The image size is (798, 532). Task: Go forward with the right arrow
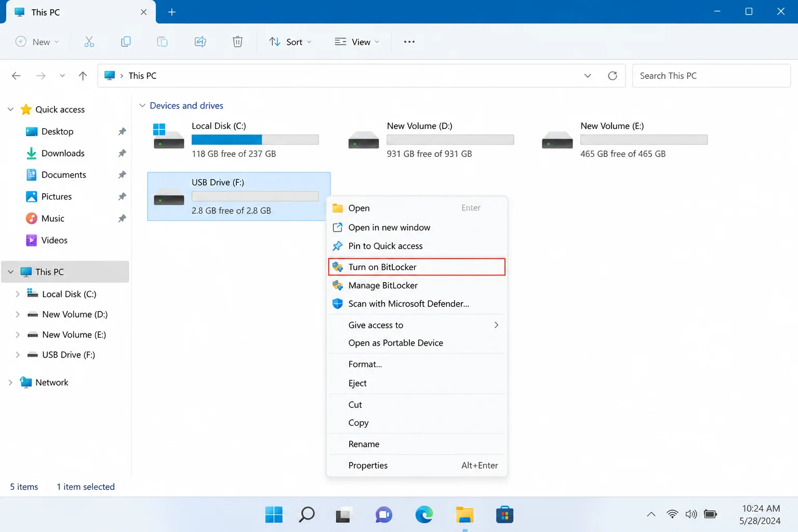(x=41, y=76)
